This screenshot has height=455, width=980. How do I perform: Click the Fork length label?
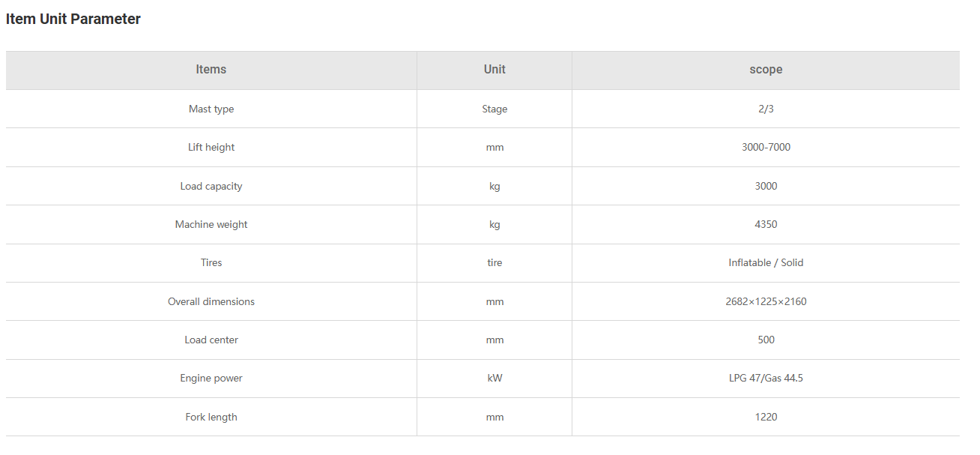click(211, 417)
